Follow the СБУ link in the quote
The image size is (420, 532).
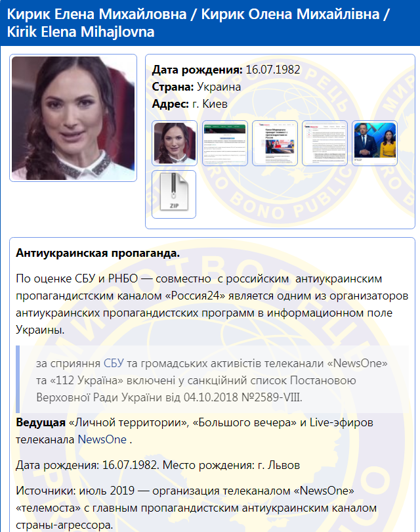[x=112, y=363]
